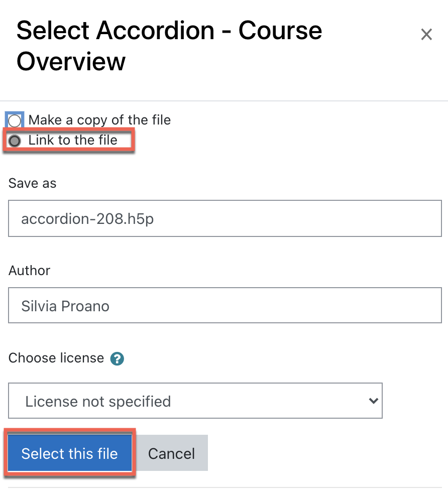Click the "Link to the file" label text
This screenshot has height=495, width=448.
(73, 140)
